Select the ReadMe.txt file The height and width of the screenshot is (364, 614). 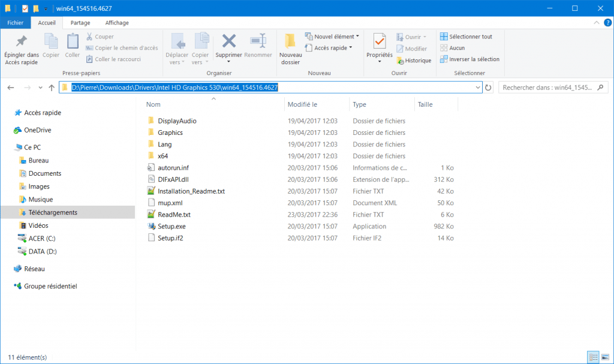[174, 215]
